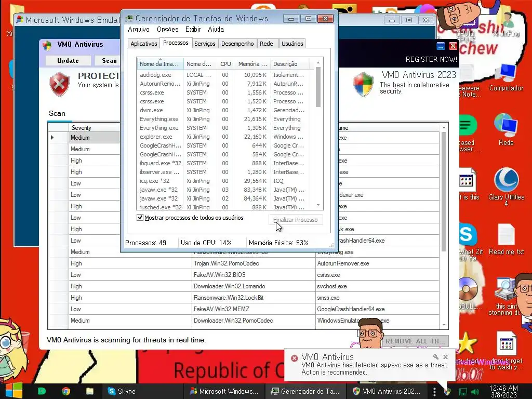Screen dimensions: 532x399
Task: Click the volume icon in system tray
Action: 475,392
